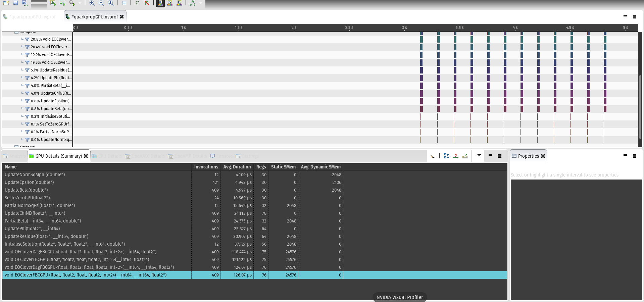Open the CPU Details tab
Image resolution: width=644 pixels, height=302 pixels.
point(107,156)
